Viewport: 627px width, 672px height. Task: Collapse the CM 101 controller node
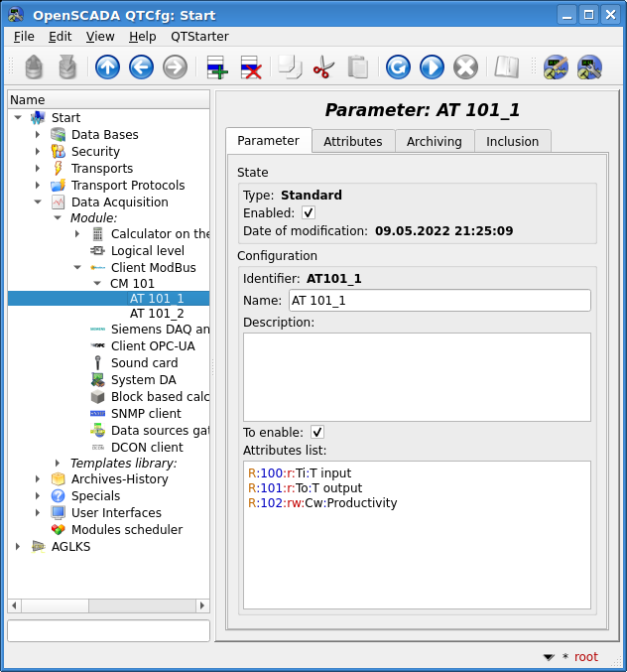click(97, 283)
